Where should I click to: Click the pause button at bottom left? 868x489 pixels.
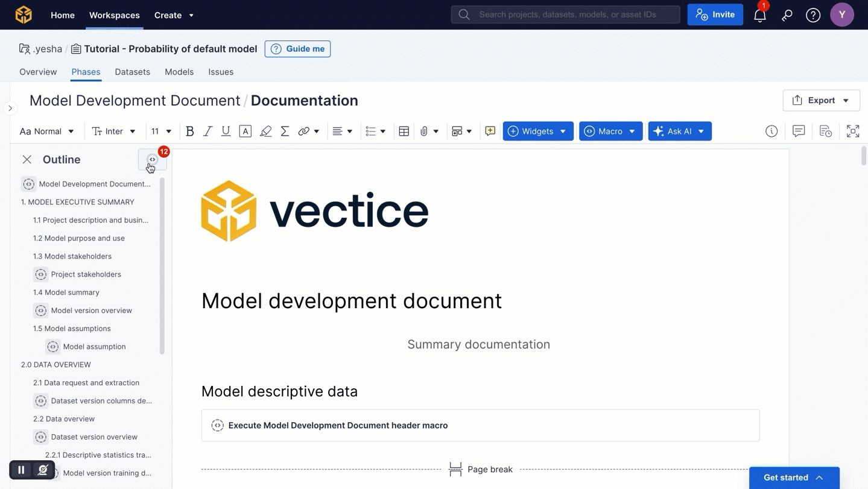click(x=21, y=470)
